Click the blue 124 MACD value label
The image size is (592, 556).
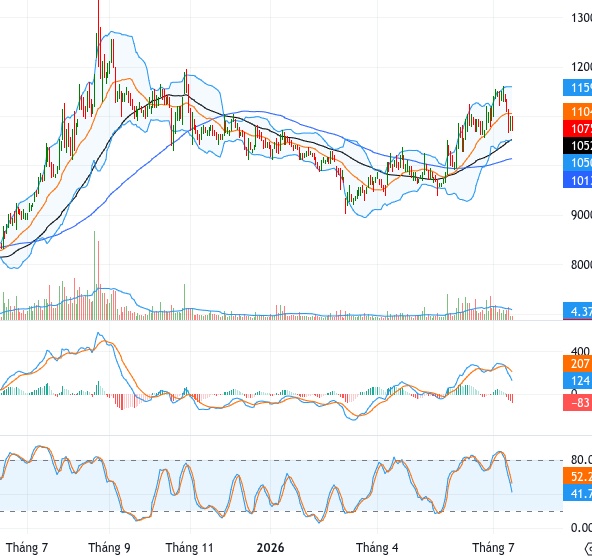577,380
